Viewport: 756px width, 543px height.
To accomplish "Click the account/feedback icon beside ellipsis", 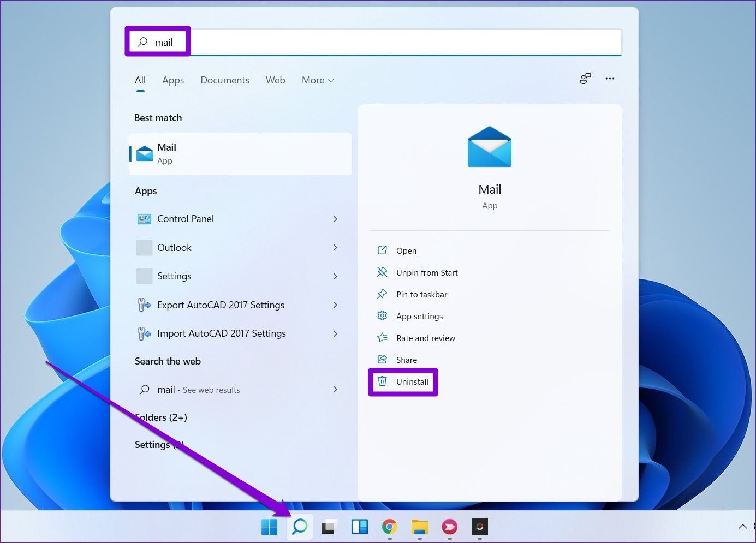I will (585, 79).
